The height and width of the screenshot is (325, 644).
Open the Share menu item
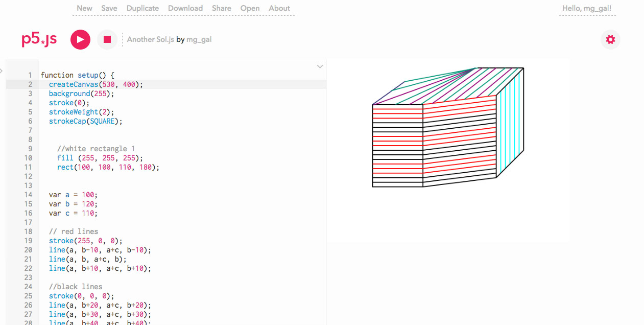[x=222, y=8]
